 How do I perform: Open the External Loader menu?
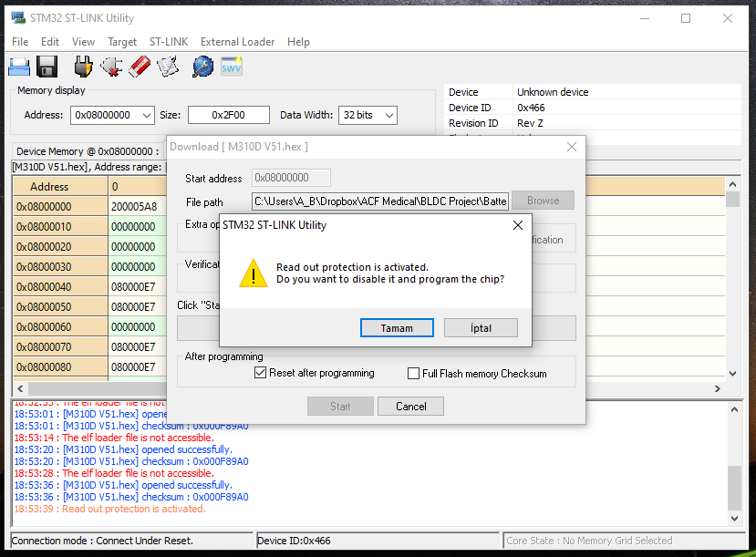pos(238,42)
